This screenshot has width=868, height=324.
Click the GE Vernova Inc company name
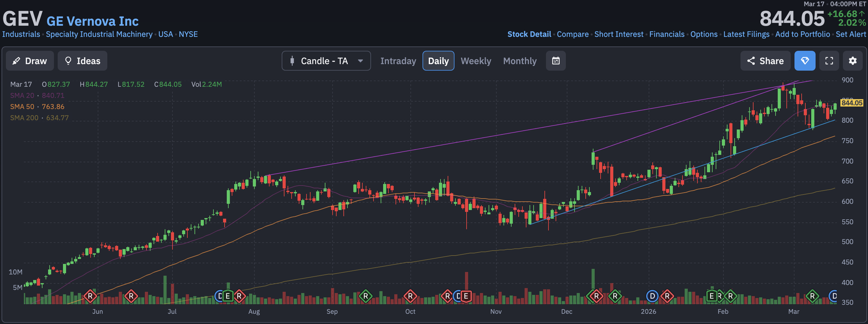92,21
